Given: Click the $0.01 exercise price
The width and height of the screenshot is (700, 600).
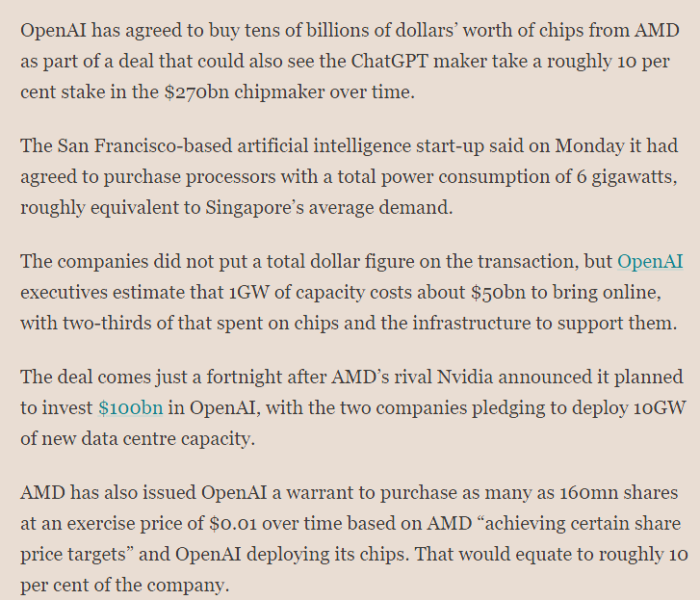Looking at the screenshot, I should click(x=233, y=524).
